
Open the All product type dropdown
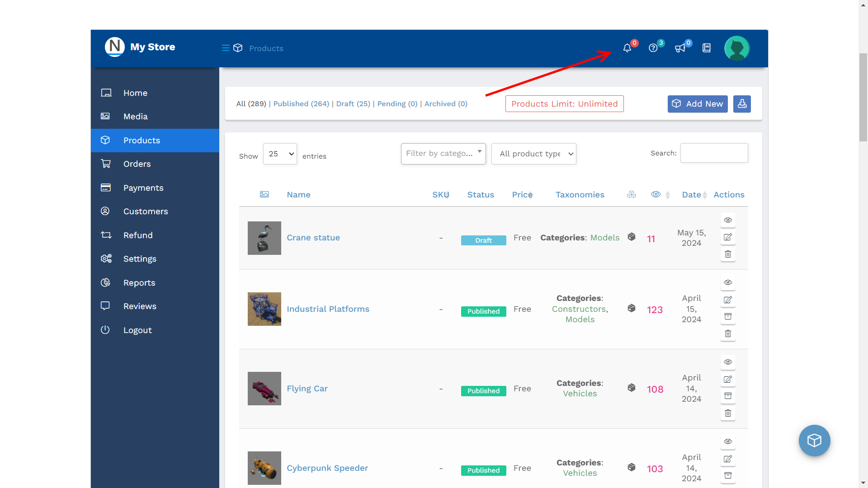(533, 154)
